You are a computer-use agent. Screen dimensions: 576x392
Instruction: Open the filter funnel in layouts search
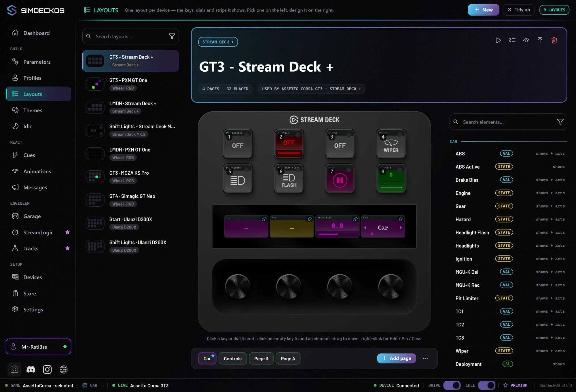172,36
